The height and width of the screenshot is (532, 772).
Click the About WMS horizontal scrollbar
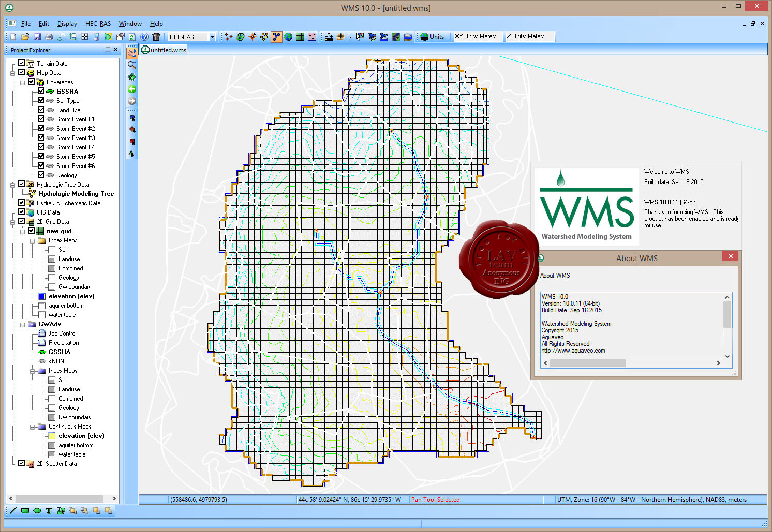[x=631, y=363]
